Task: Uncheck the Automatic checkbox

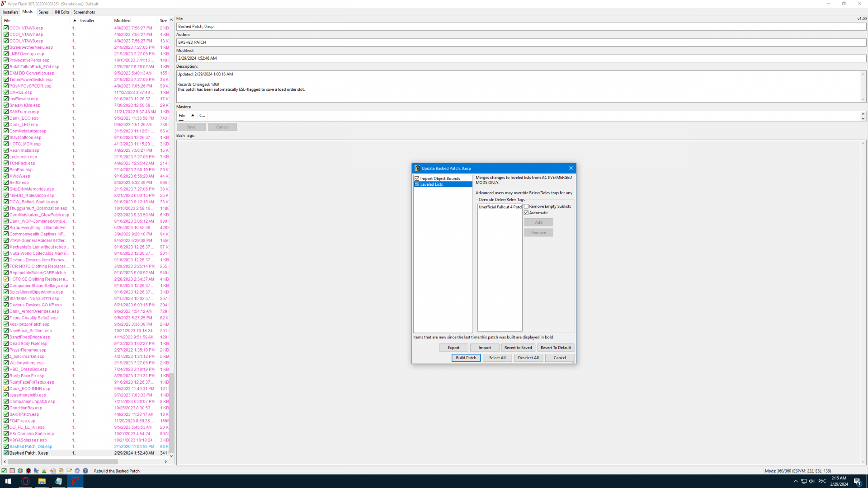Action: click(x=526, y=213)
